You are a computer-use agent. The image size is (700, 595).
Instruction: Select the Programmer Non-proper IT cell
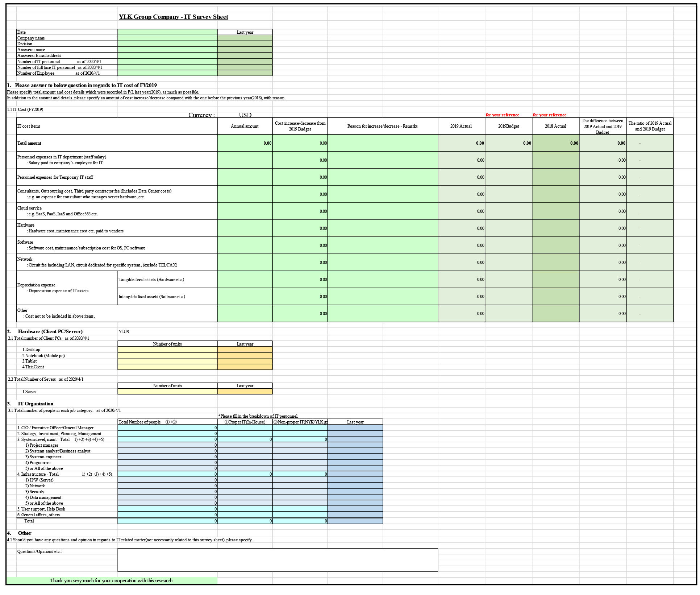(x=300, y=463)
